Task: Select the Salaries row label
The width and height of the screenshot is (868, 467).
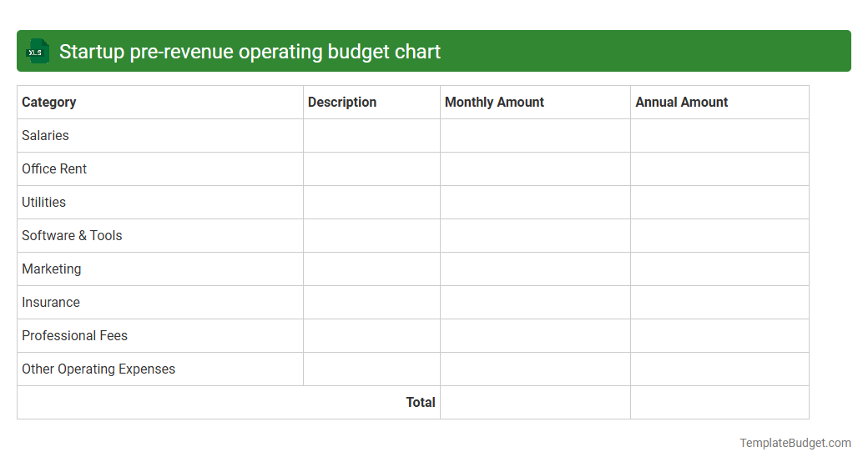Action: (x=45, y=136)
